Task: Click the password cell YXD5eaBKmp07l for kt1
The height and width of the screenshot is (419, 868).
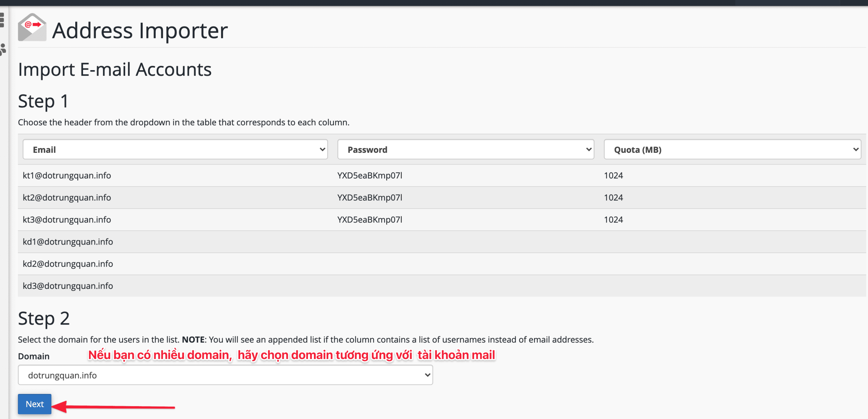Action: pos(370,175)
